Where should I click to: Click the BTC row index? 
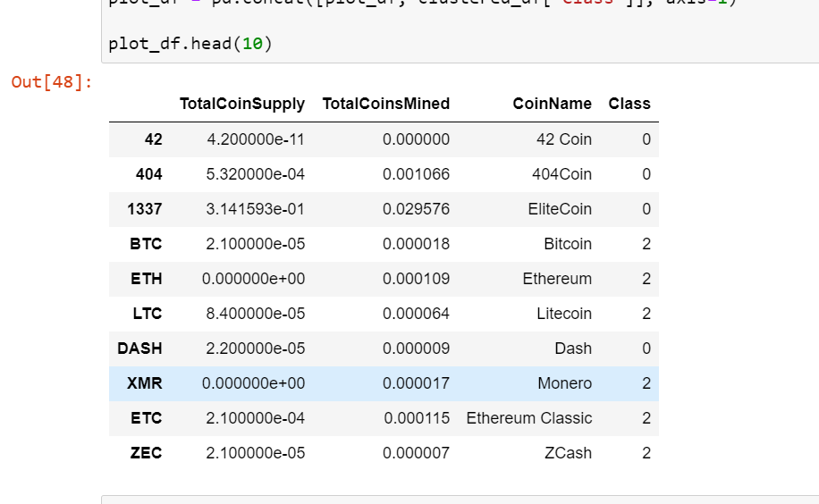[x=146, y=244]
